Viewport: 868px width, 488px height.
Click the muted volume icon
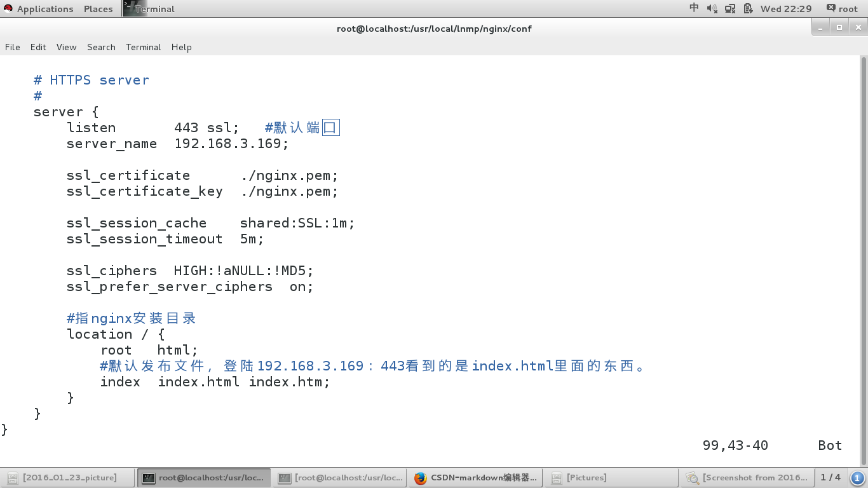pos(712,8)
